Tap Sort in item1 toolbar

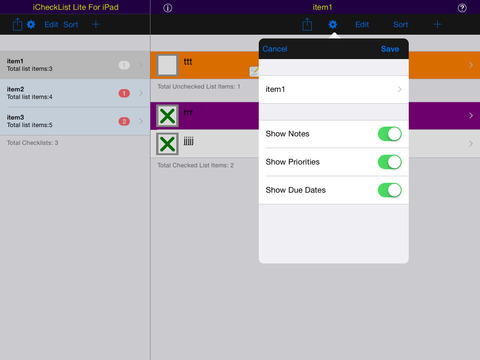click(x=400, y=24)
